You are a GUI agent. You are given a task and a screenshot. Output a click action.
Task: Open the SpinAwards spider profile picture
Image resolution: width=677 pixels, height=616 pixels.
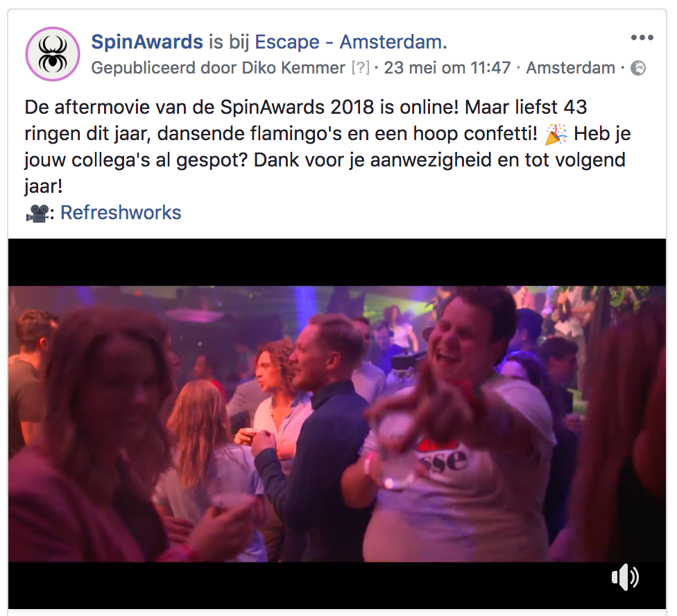(x=53, y=54)
